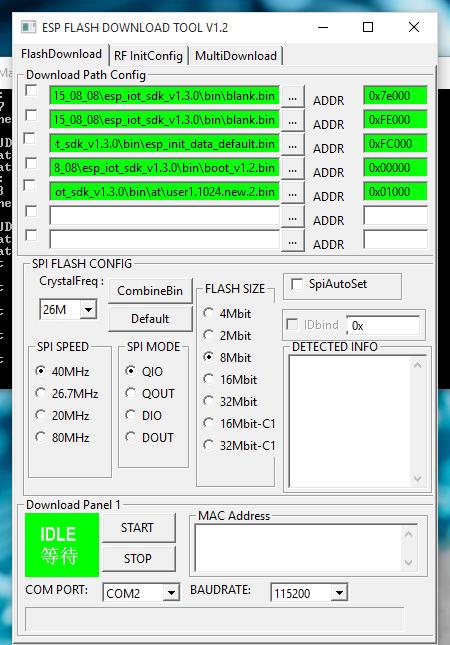Click inside the MAC Address box
450x645 pixels.
298,548
